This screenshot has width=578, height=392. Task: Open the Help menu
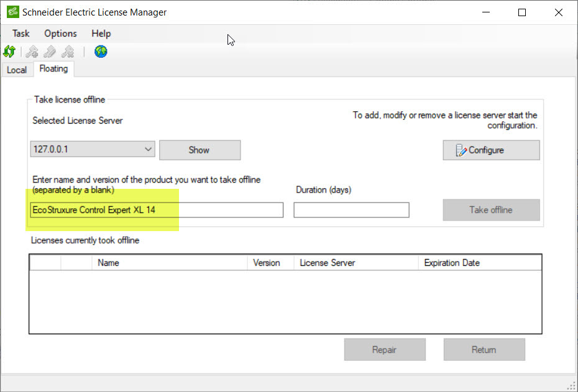point(101,34)
